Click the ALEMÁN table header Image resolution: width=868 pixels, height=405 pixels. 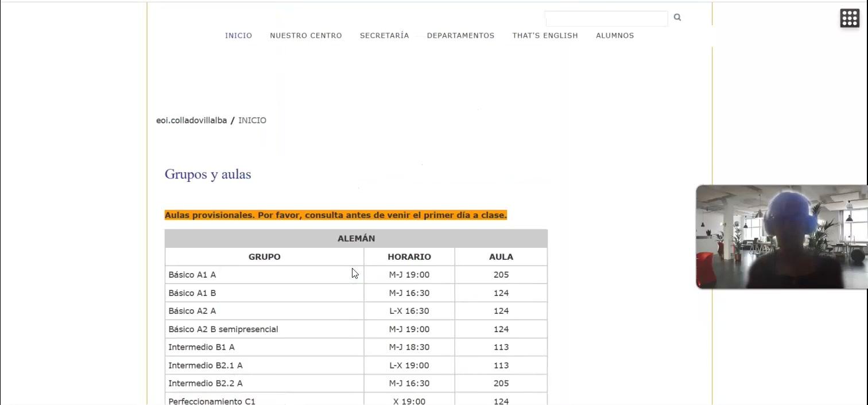(x=356, y=239)
